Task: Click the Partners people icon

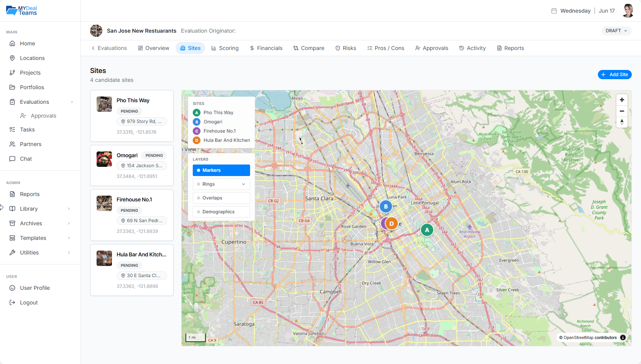Action: (12, 144)
